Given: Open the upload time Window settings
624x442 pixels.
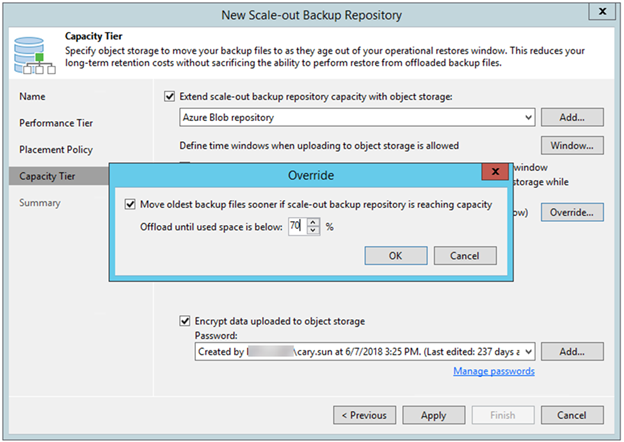Looking at the screenshot, I should pos(572,146).
